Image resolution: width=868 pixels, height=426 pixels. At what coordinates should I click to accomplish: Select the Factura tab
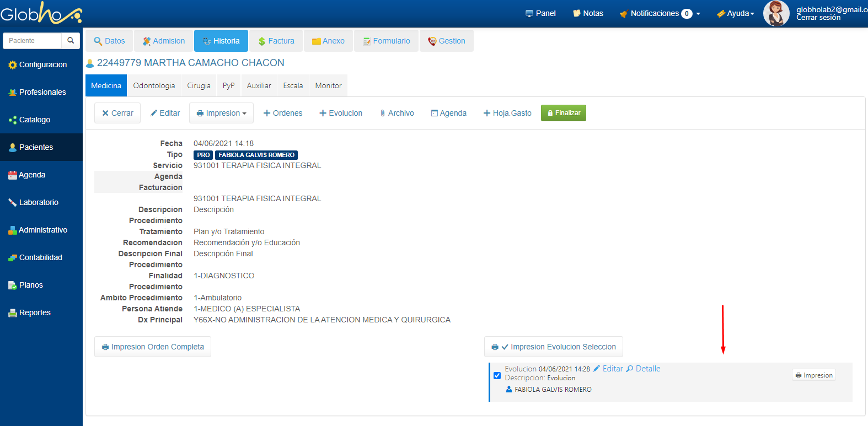tap(276, 41)
